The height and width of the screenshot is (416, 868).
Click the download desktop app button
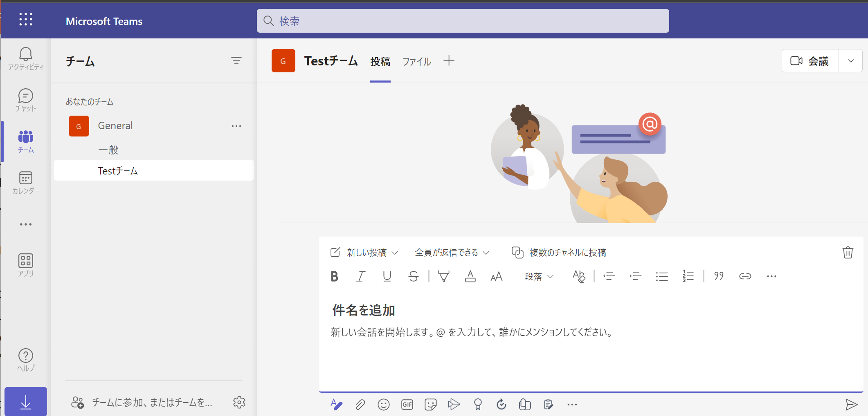click(26, 402)
